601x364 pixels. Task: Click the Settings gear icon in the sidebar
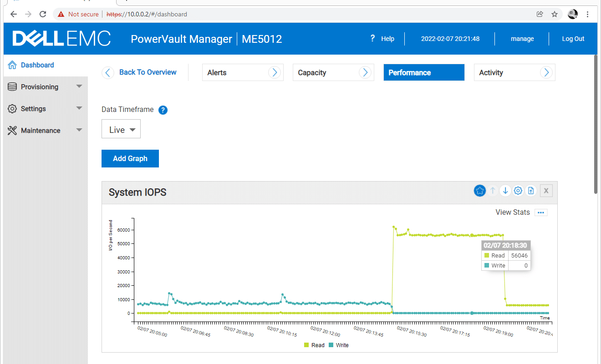12,109
